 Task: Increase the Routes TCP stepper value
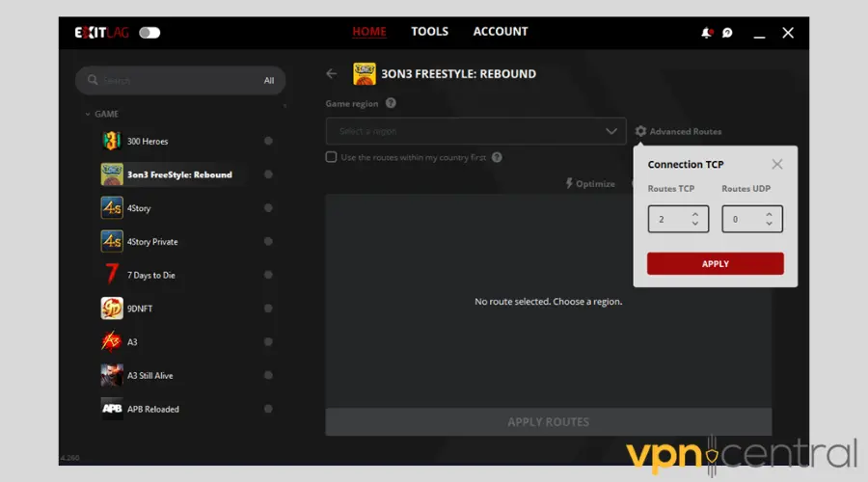click(x=695, y=214)
